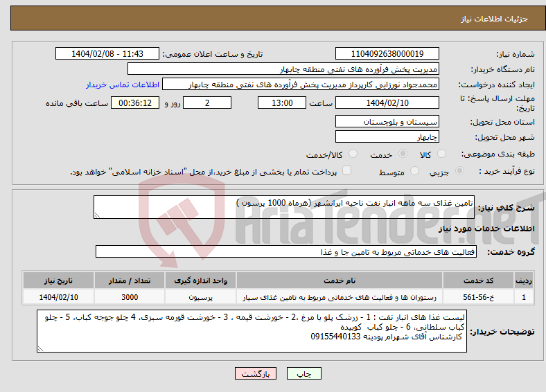
Task: Click the request creator name field
Action: tap(301, 84)
